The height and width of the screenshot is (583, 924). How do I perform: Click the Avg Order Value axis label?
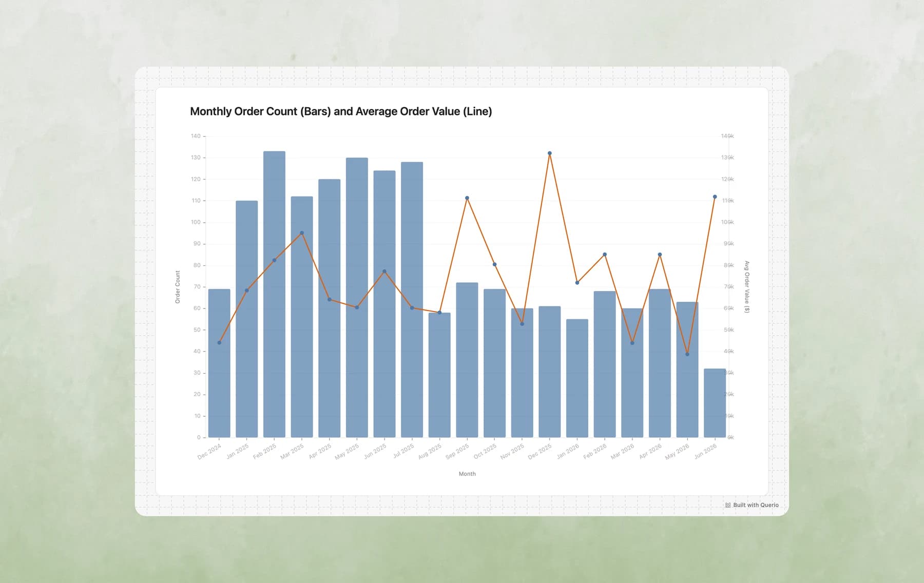[x=747, y=287]
